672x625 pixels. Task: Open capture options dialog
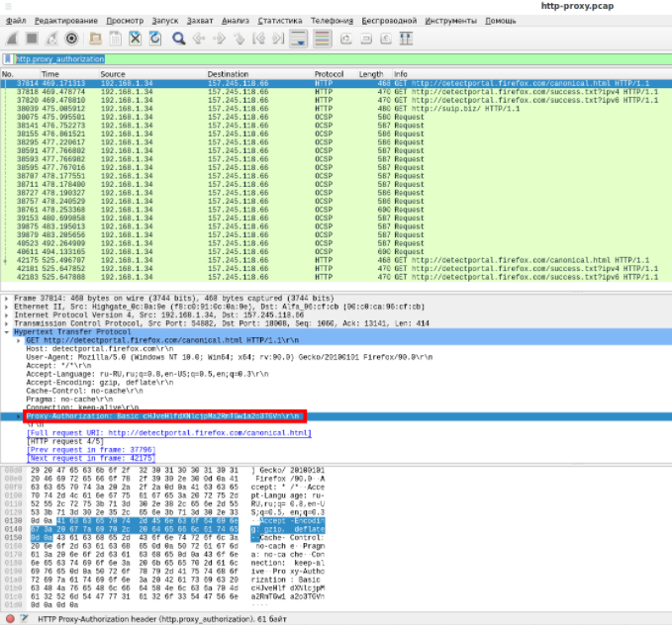click(71, 39)
